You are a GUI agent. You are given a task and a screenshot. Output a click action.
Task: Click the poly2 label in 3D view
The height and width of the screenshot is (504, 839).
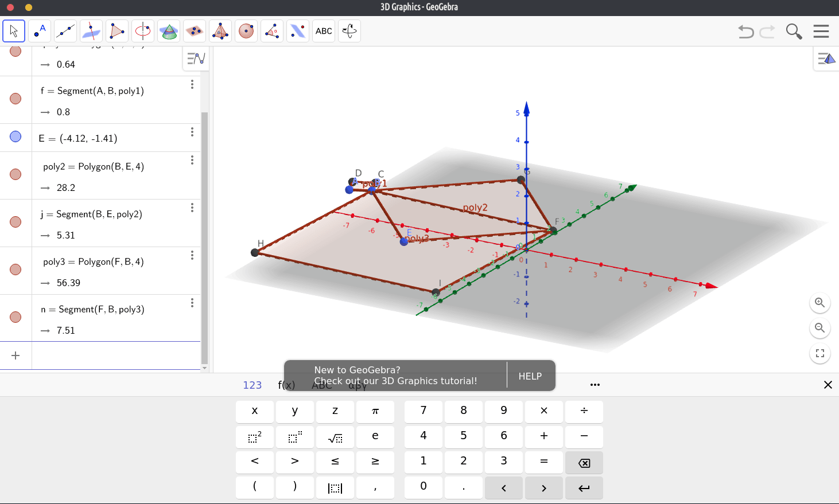tap(475, 208)
